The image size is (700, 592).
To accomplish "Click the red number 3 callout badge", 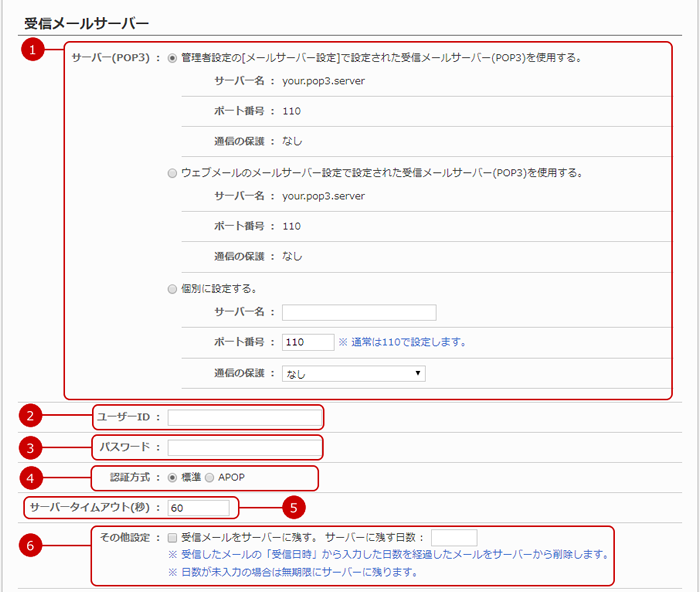I will pos(35,447).
